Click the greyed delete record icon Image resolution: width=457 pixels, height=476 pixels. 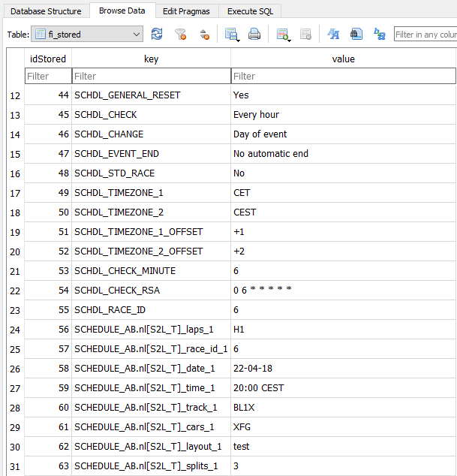click(305, 34)
